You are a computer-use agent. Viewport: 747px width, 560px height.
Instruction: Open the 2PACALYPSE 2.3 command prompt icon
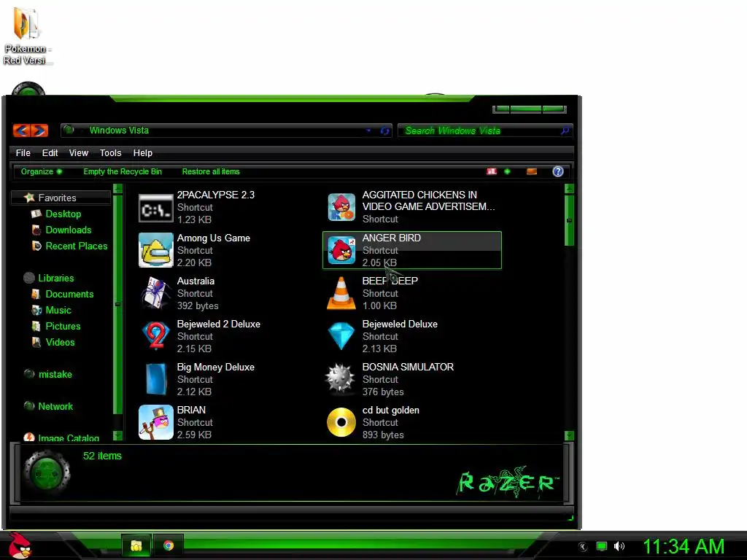tap(156, 208)
